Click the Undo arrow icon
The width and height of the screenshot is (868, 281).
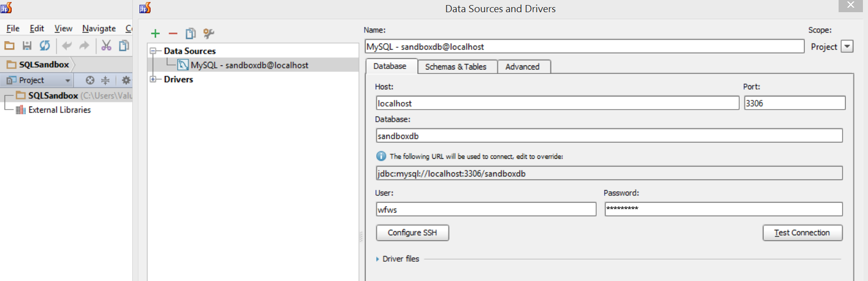click(x=66, y=46)
